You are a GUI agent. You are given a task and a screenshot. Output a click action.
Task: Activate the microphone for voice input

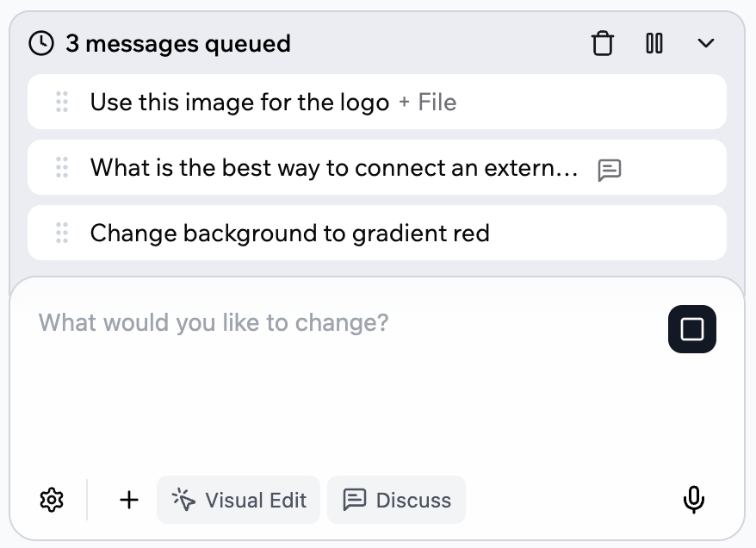click(694, 500)
